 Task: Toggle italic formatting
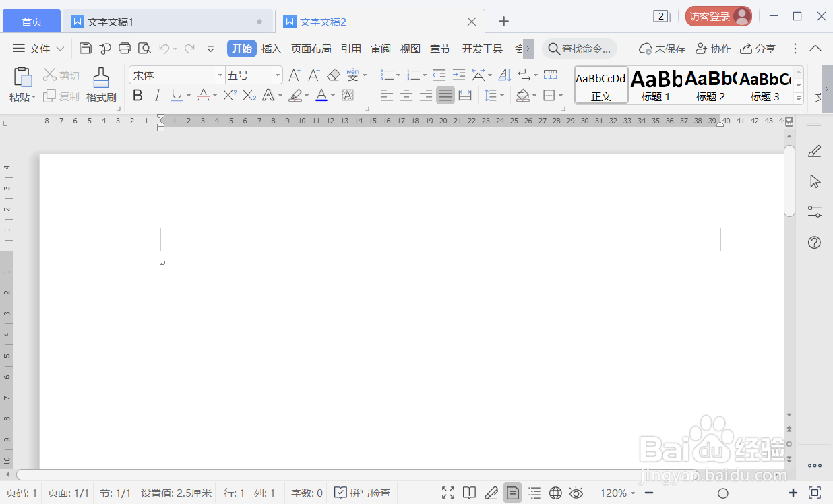pyautogui.click(x=157, y=96)
